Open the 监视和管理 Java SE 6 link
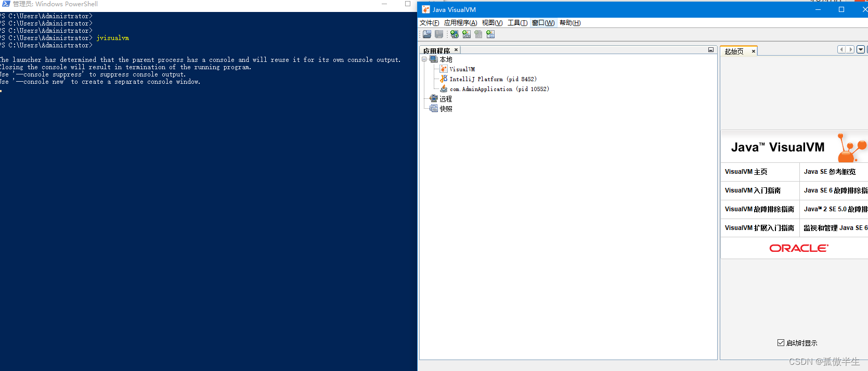Image resolution: width=868 pixels, height=371 pixels. [x=836, y=228]
